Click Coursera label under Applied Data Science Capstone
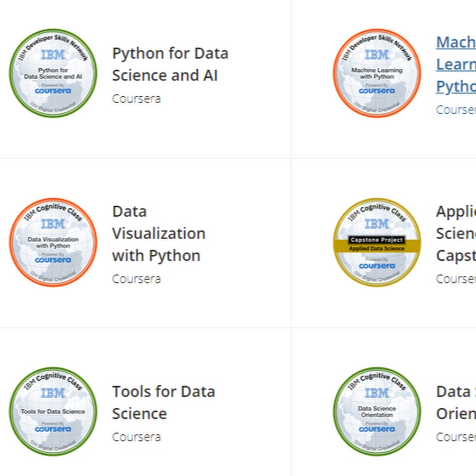 point(455,278)
